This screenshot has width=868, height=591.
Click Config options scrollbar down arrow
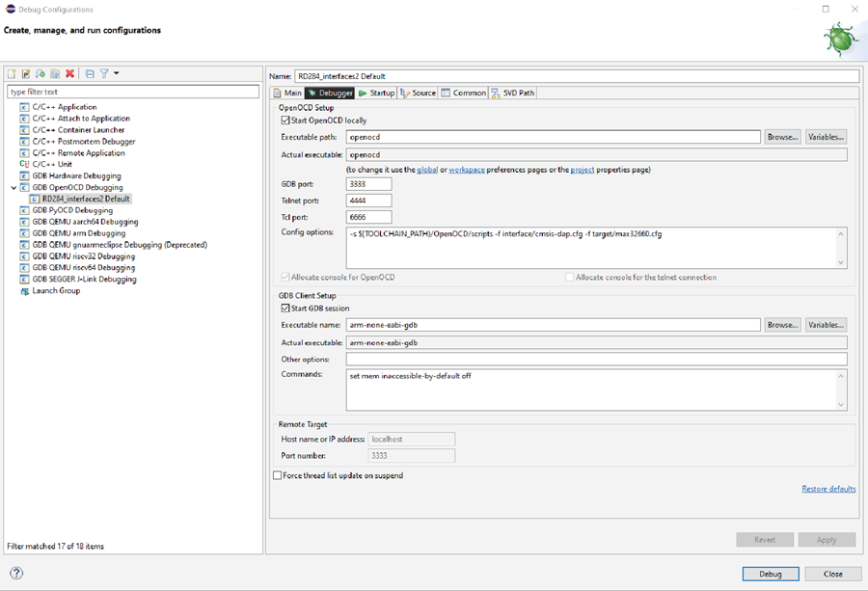(x=841, y=262)
